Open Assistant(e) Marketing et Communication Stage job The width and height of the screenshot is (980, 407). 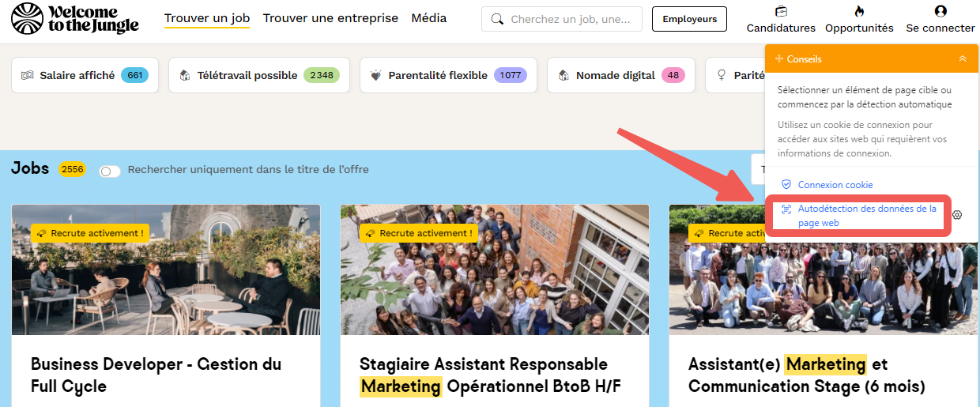[x=807, y=375]
